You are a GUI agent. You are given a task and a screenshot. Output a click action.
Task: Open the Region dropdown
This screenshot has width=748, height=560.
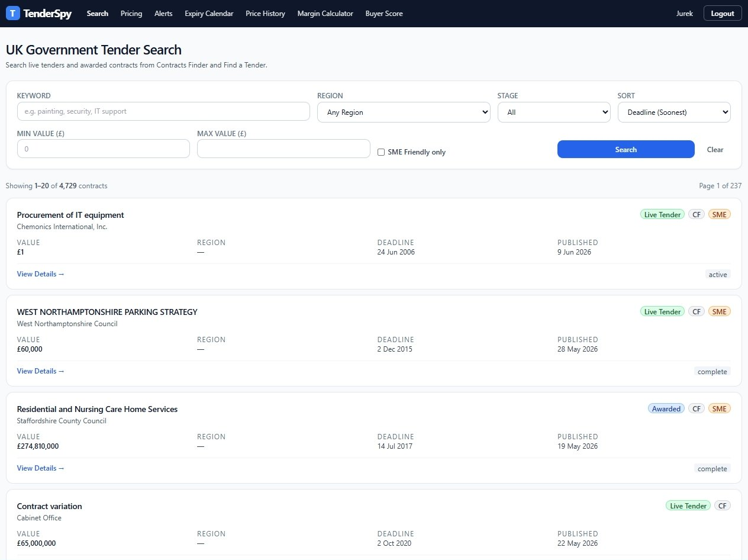(x=404, y=112)
